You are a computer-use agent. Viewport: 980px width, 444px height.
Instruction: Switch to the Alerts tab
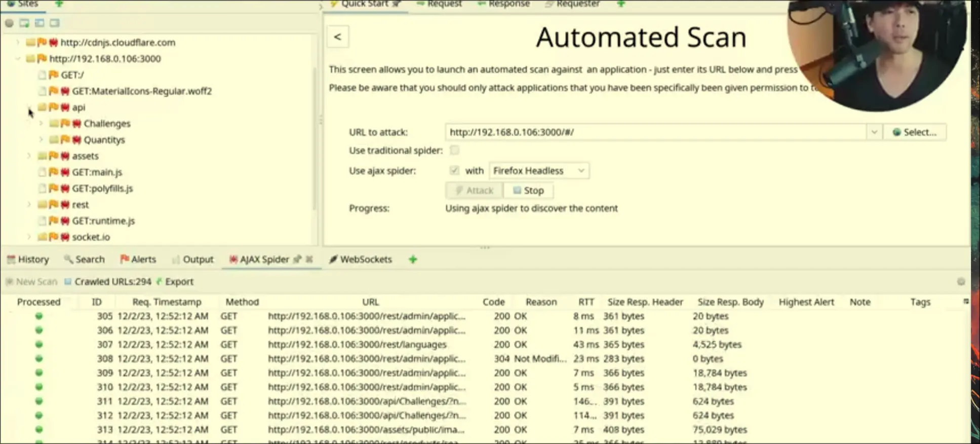tap(138, 259)
